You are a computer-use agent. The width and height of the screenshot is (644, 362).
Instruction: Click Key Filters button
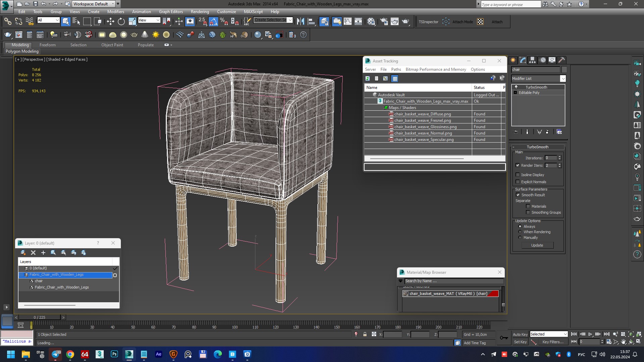point(553,342)
